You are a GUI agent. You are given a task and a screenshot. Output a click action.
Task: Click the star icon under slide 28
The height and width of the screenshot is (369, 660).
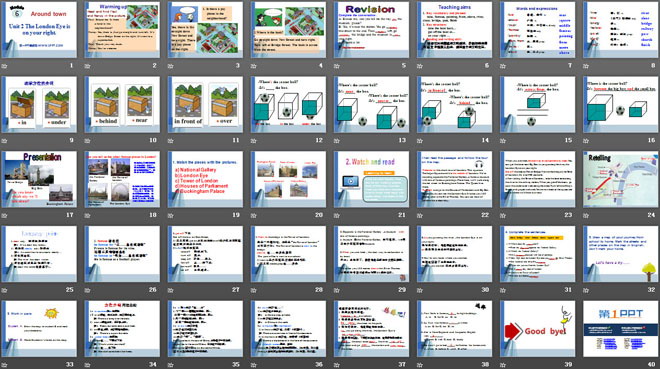[x=253, y=290]
